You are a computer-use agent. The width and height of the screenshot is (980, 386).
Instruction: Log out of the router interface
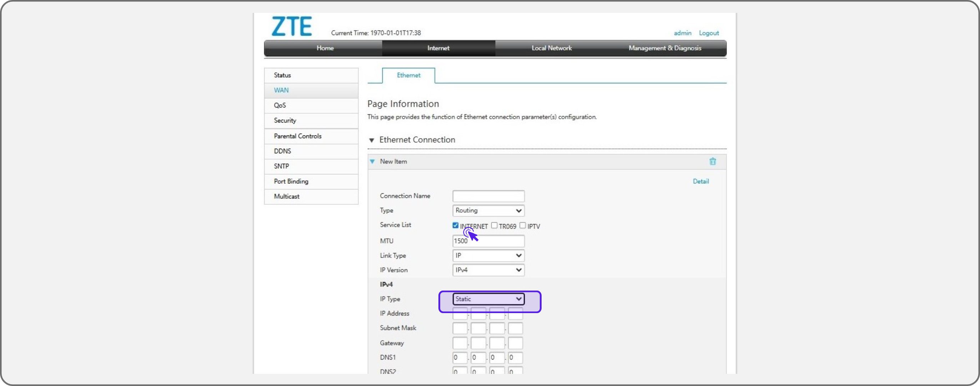click(x=708, y=33)
